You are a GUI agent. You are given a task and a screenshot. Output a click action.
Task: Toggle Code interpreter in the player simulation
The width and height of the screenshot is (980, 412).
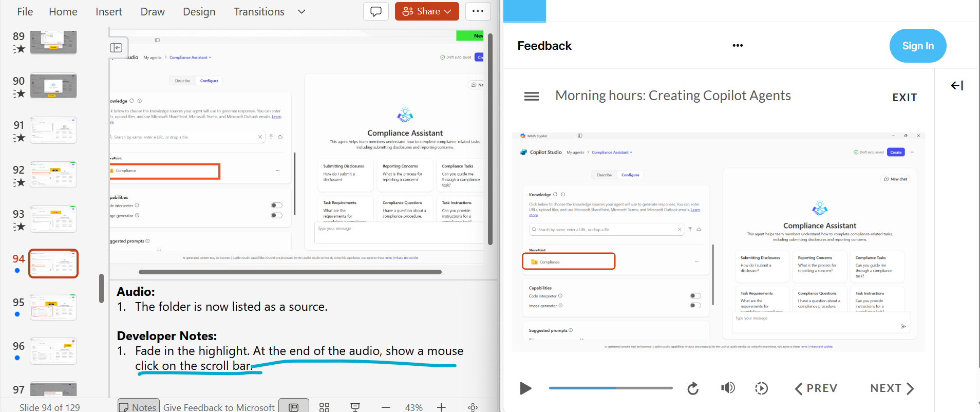(x=695, y=295)
